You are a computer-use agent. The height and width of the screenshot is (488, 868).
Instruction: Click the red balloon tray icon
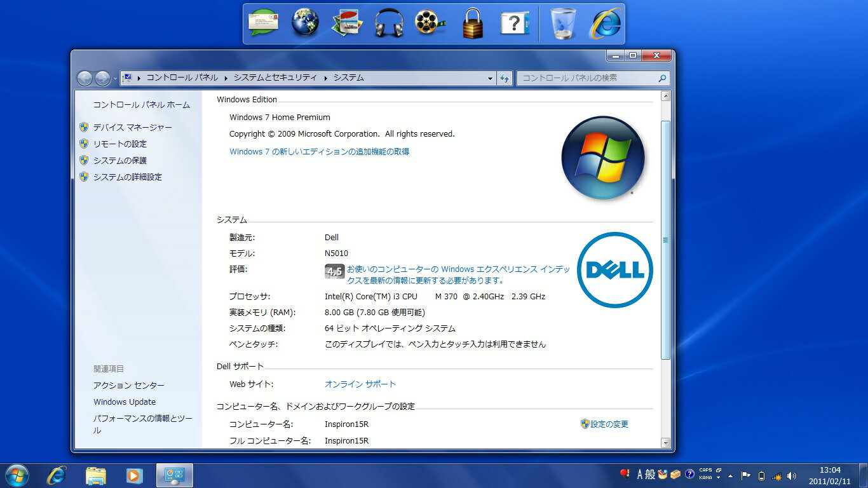point(625,474)
